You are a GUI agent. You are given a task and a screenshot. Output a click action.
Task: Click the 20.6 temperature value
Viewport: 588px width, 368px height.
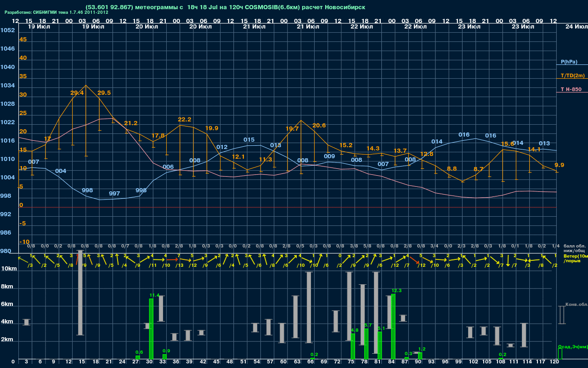[319, 126]
